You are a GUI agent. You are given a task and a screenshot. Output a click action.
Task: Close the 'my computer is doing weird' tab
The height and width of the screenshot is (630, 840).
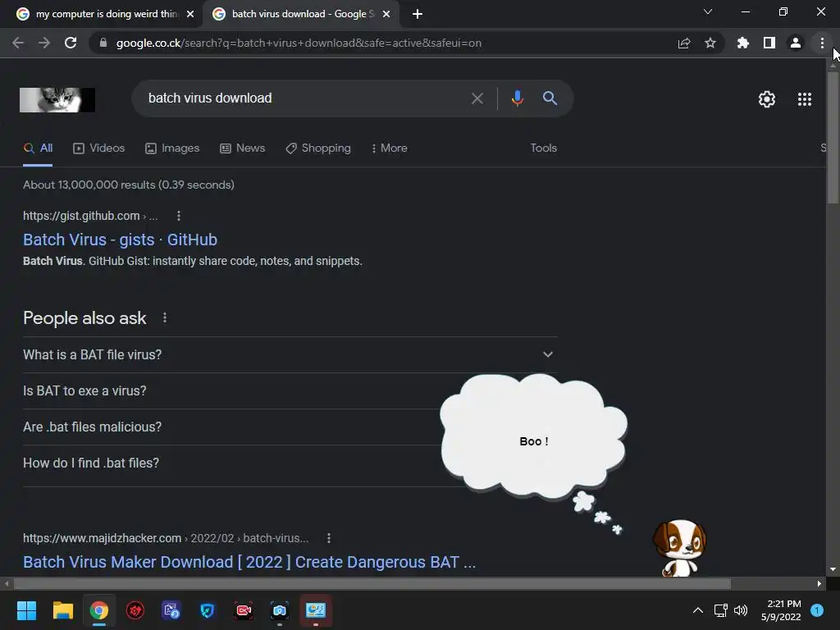point(190,14)
